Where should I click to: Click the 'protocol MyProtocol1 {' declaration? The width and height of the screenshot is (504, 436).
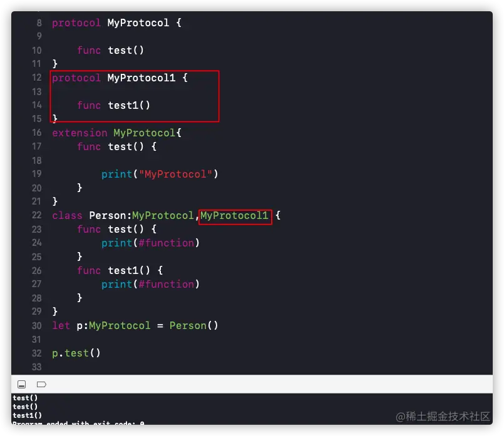120,78
